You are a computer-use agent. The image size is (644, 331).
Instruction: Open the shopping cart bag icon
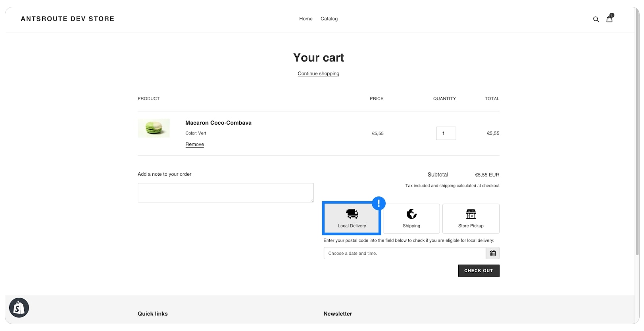pyautogui.click(x=609, y=18)
